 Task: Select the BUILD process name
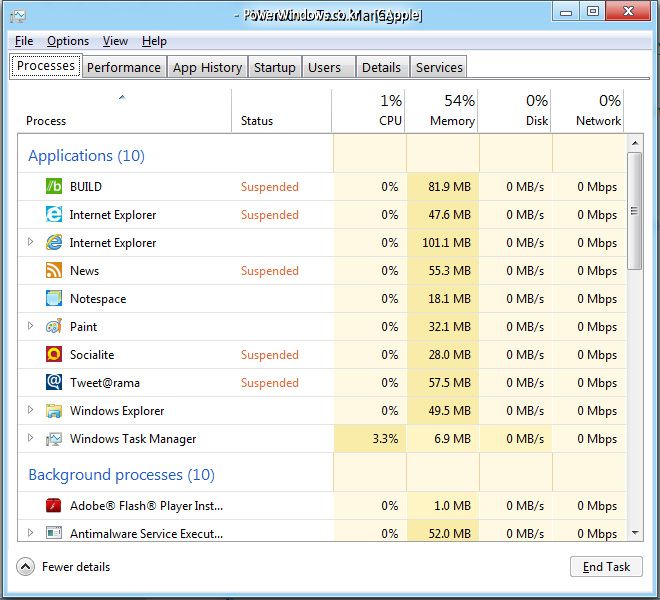click(x=86, y=187)
